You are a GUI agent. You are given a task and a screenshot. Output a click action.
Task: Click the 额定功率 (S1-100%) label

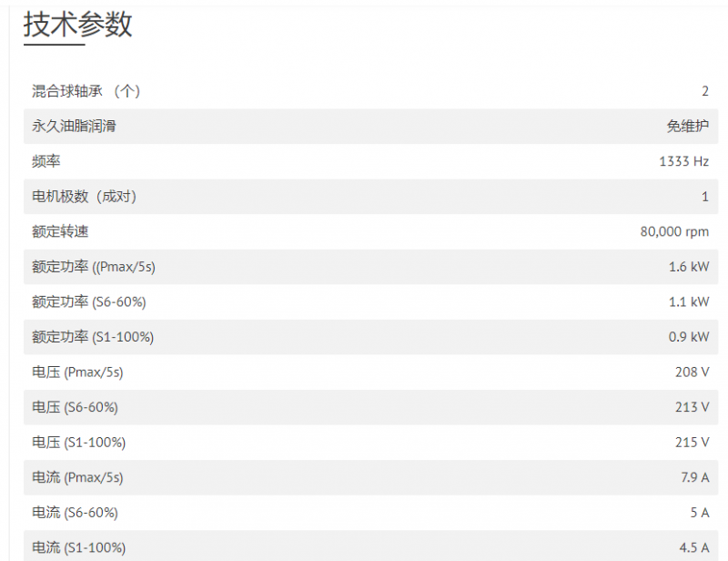pos(93,337)
